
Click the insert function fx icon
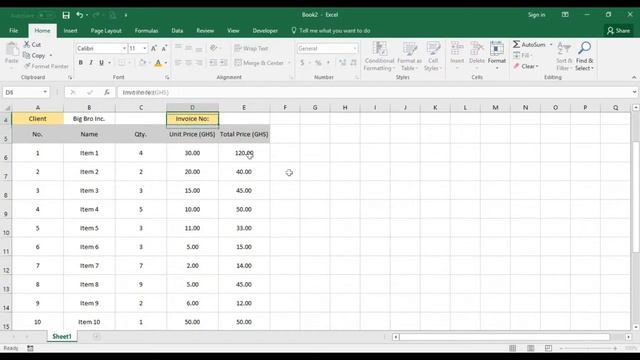pos(107,92)
